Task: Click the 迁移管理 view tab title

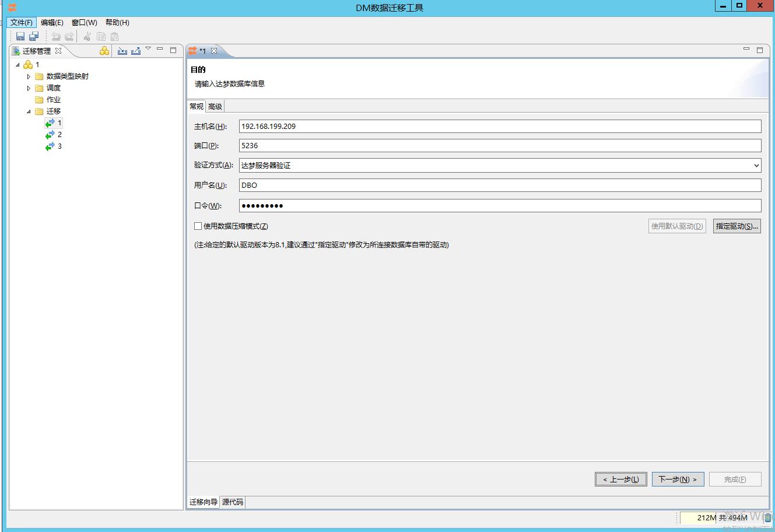Action: pos(37,51)
